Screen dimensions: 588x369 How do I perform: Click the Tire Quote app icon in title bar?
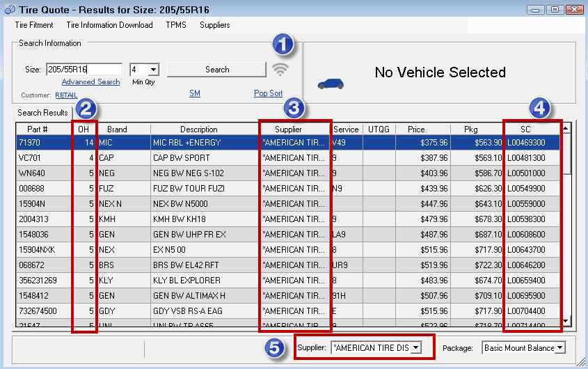[10, 9]
